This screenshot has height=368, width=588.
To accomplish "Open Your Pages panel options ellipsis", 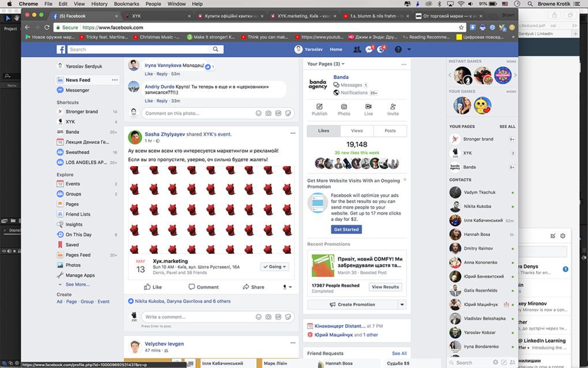I will point(404,64).
